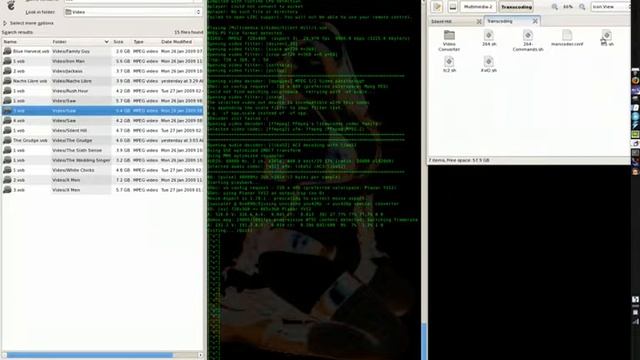Screen dimensions: 640x360
Task: Click the right arrow of search results scrollbar
Action: coord(200,355)
